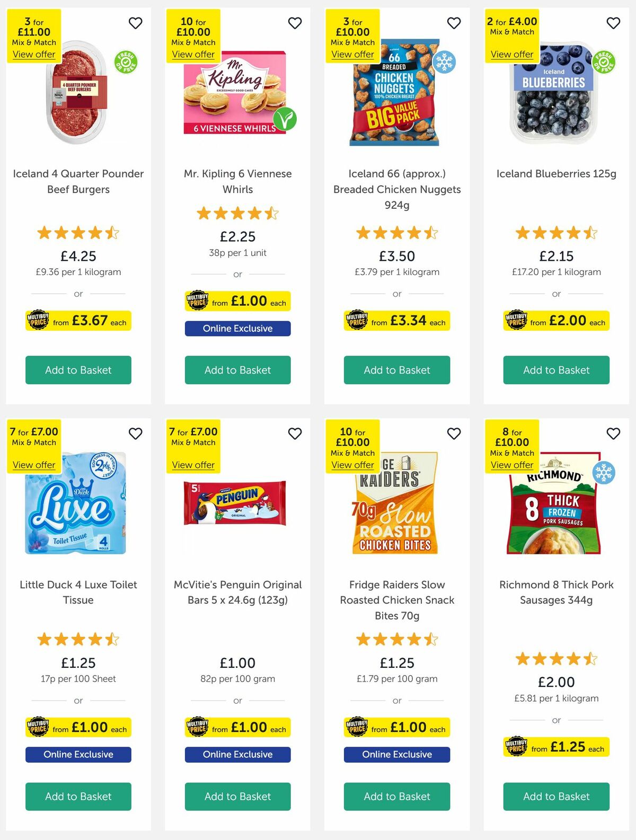This screenshot has height=840, width=636.
Task: Favourite the Iceland Blueberries with the heart icon
Action: click(613, 23)
